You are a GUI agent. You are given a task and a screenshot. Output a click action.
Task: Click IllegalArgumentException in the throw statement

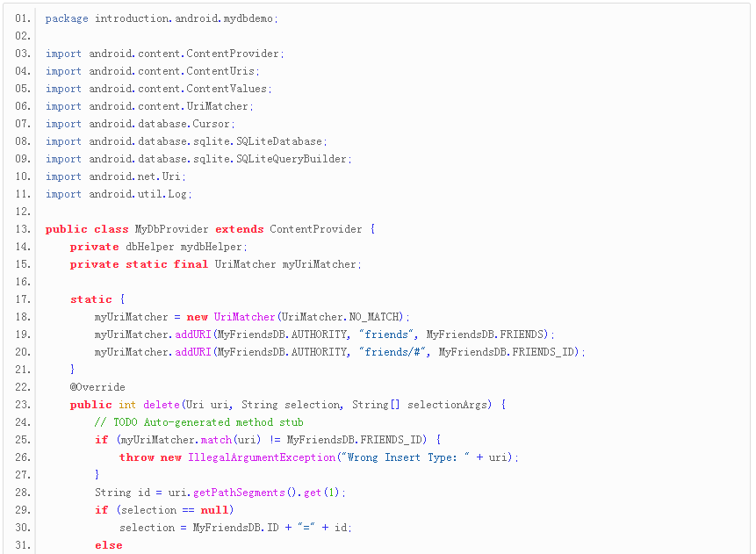coord(262,457)
